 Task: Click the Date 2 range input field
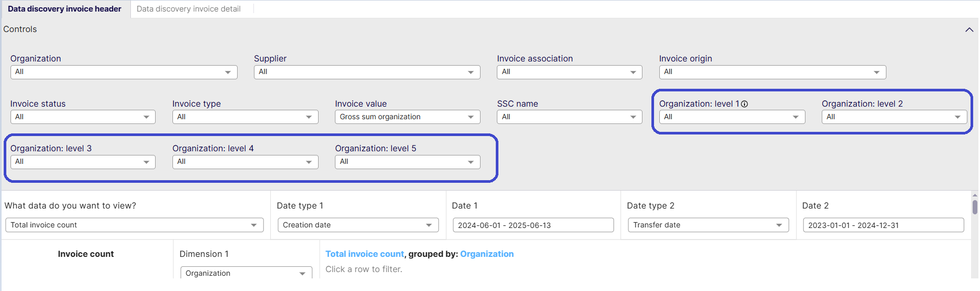pyautogui.click(x=883, y=225)
